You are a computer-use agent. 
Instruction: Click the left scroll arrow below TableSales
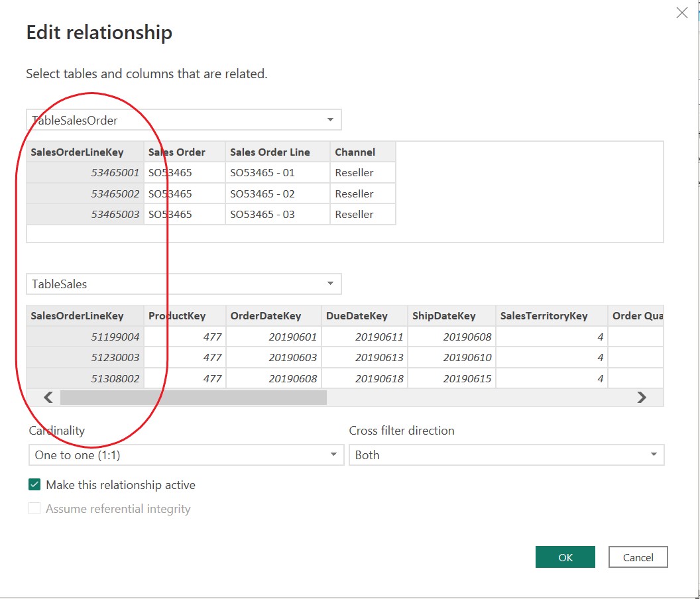pos(47,397)
